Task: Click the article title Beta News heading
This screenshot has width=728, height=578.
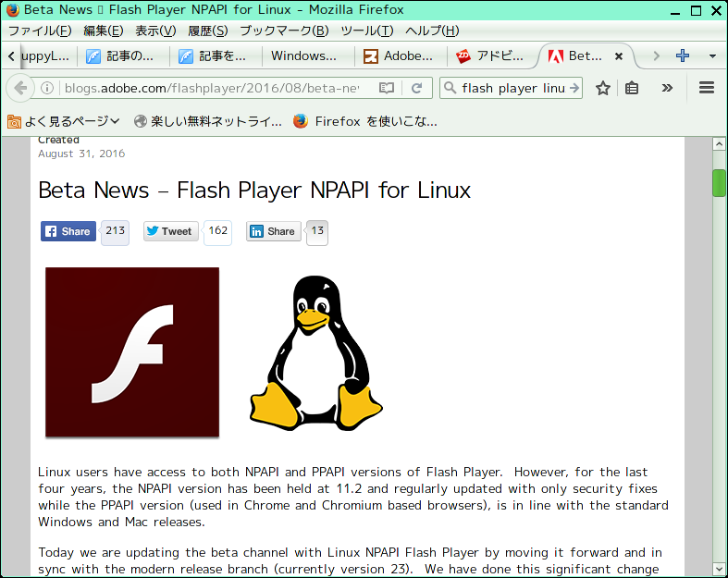Action: pos(254,190)
